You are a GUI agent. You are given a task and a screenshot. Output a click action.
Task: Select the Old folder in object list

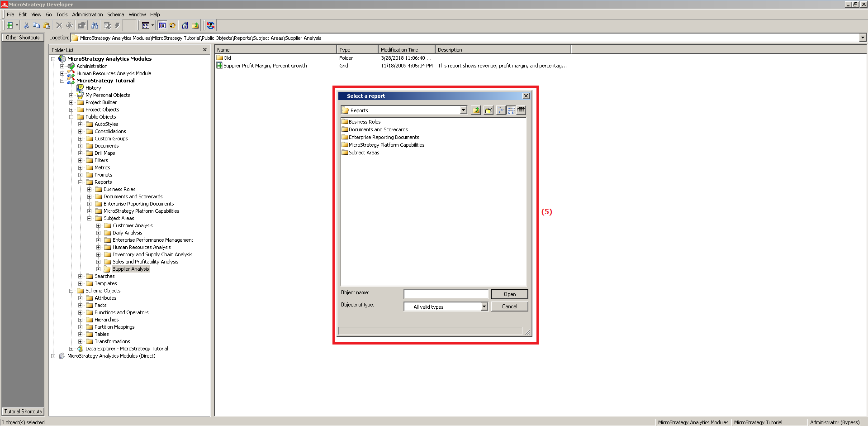tap(227, 58)
